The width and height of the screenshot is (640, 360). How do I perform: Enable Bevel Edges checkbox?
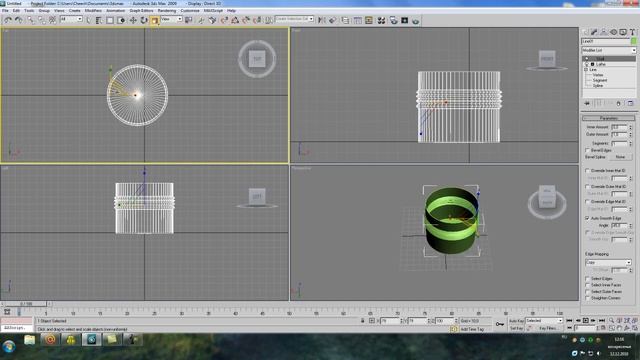tap(587, 150)
